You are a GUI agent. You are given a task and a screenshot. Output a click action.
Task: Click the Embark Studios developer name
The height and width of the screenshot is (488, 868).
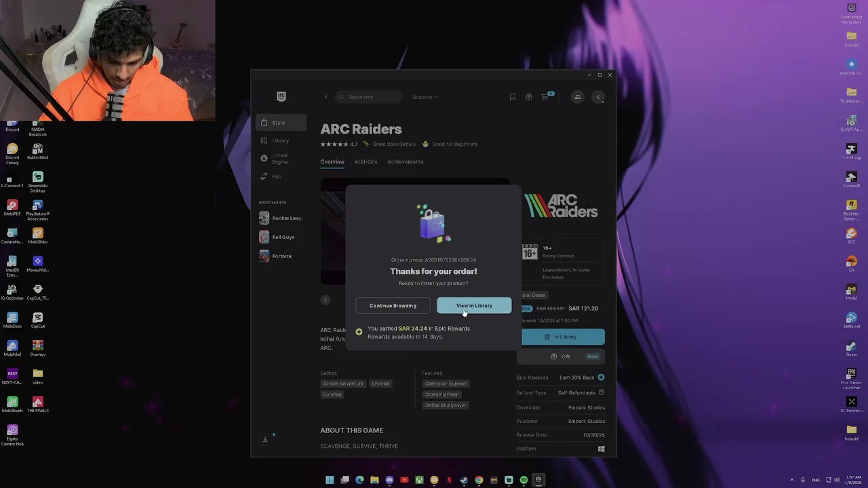click(587, 407)
